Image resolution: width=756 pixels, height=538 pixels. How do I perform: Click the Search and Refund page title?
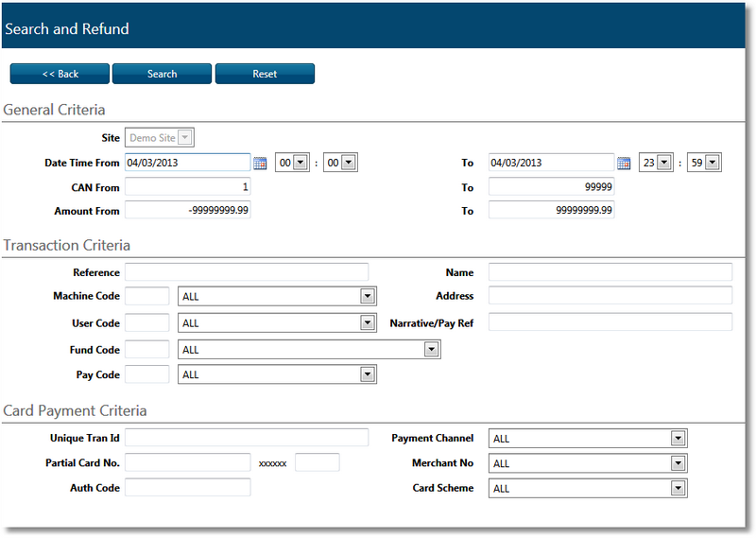[x=67, y=29]
